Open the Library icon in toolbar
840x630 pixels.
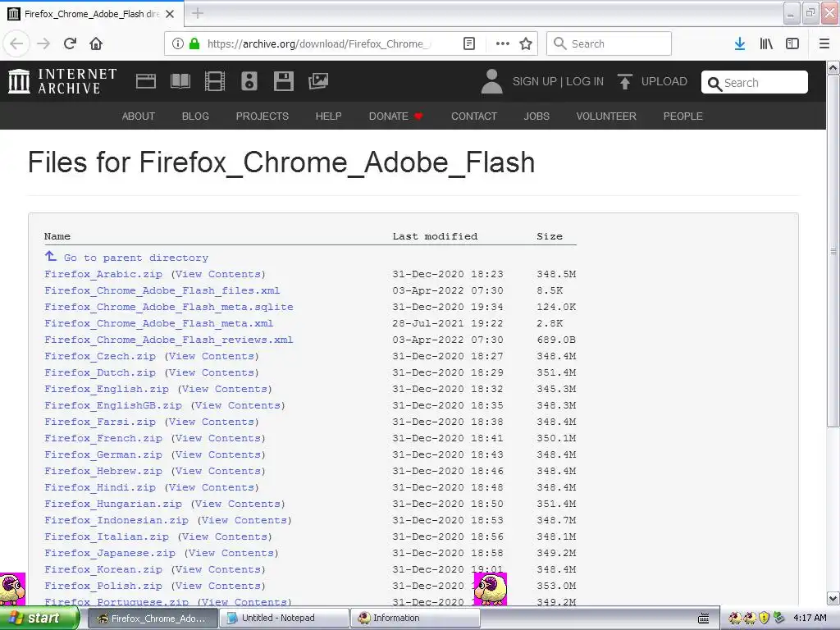click(x=766, y=43)
